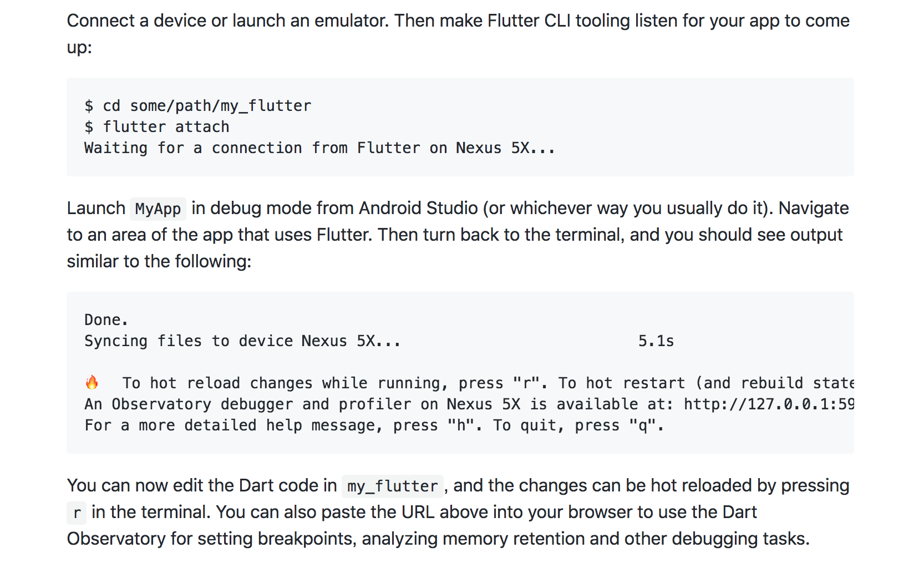Image resolution: width=924 pixels, height=568 pixels.
Task: Click the 'To hot reload changes' output line
Action: click(x=488, y=383)
